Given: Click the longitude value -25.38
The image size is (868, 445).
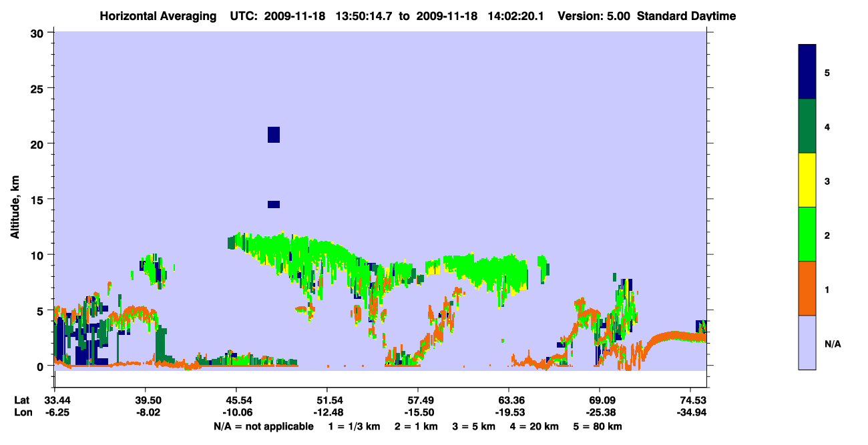Looking at the screenshot, I should [x=600, y=413].
